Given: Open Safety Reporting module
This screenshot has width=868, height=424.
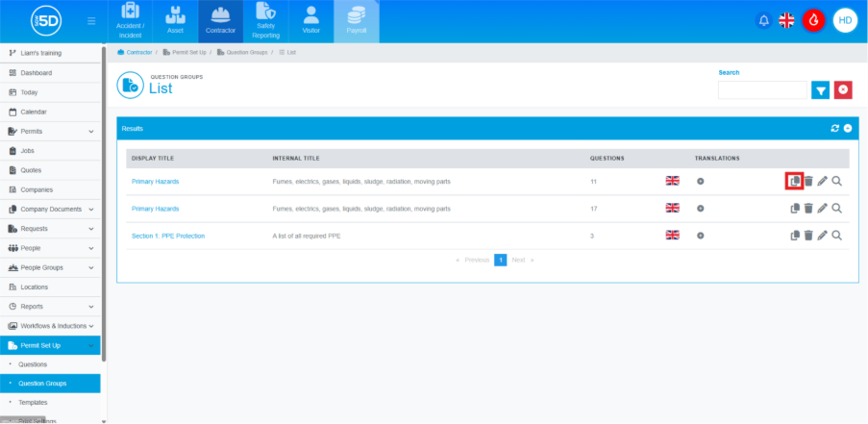Looking at the screenshot, I should point(265,21).
